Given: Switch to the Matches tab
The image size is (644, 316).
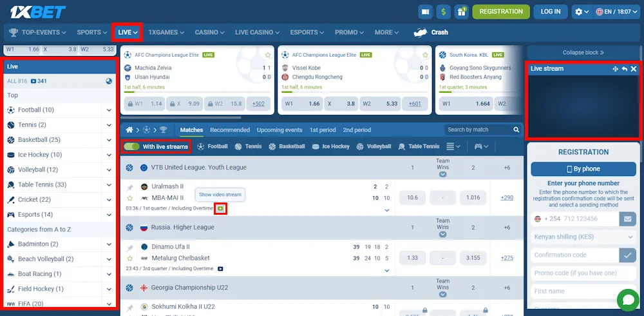Looking at the screenshot, I should click(x=191, y=130).
